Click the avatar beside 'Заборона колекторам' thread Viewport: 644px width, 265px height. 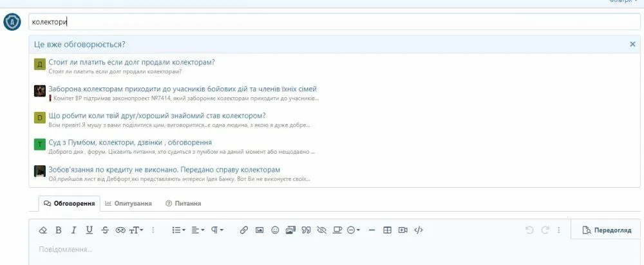coord(40,91)
